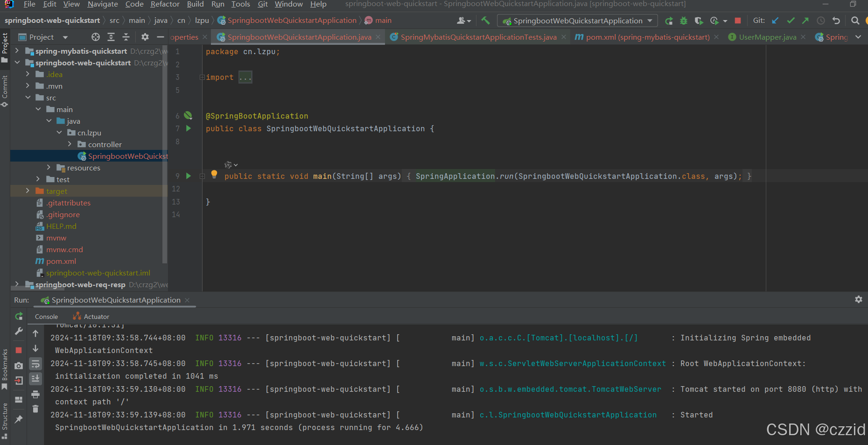868x445 pixels.
Task: Start debugging with the bug icon
Action: [684, 21]
